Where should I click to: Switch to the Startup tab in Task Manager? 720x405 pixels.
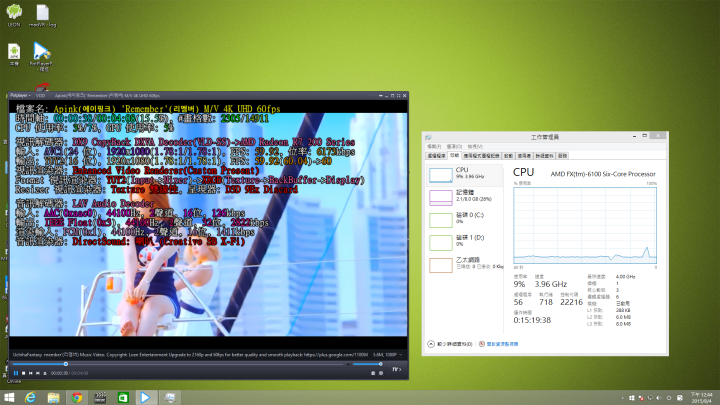(508, 156)
